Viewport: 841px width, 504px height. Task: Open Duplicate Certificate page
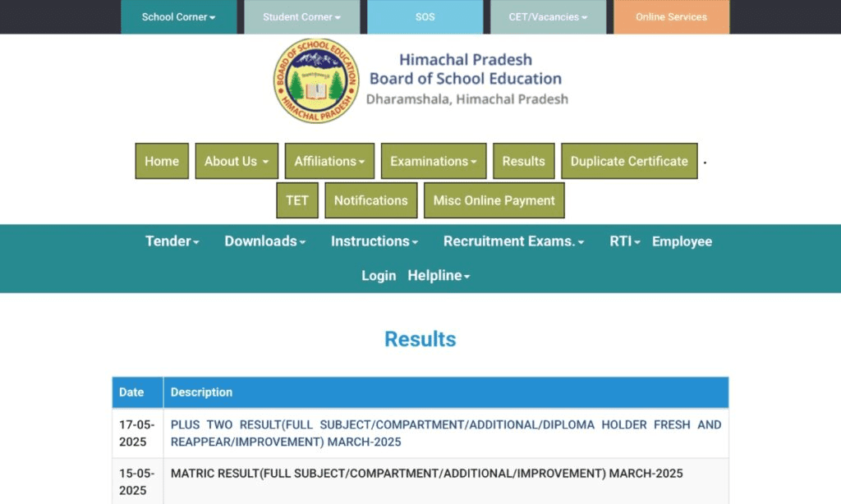click(629, 161)
